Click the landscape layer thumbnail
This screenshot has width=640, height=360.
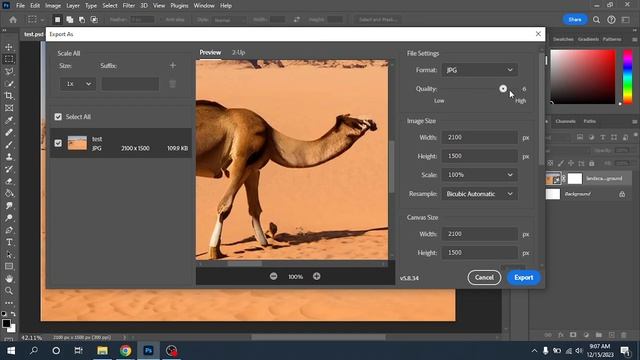(x=553, y=178)
